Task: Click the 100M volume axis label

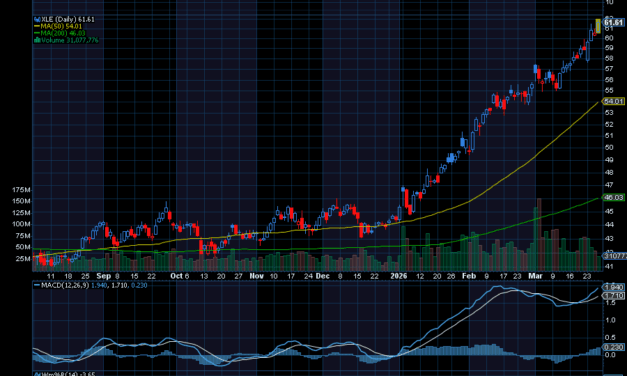Action: pos(22,224)
